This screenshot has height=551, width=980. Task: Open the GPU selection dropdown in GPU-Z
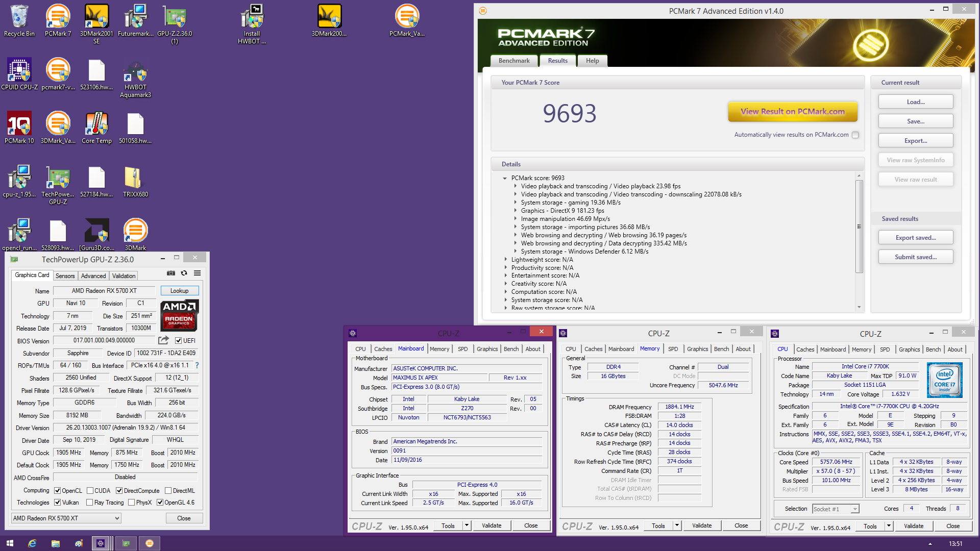[66, 518]
